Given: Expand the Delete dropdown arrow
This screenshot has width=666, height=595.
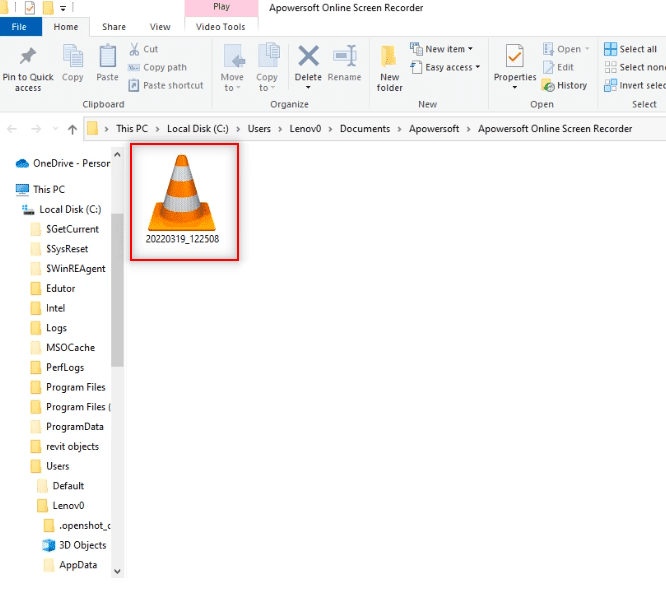Looking at the screenshot, I should pyautogui.click(x=308, y=88).
